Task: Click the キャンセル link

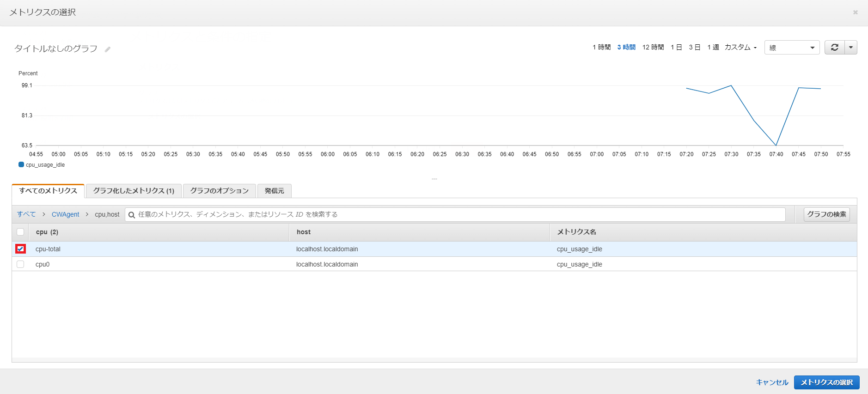Action: pyautogui.click(x=772, y=382)
